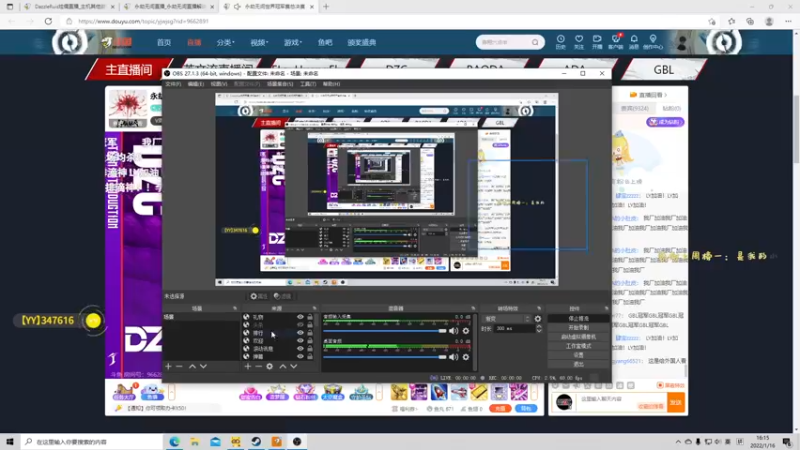Toggle visibility of the third source
The image size is (800, 450).
(x=301, y=333)
